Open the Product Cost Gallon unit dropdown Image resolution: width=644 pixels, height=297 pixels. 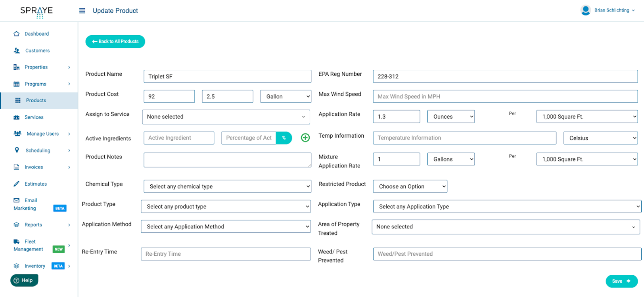pos(286,96)
